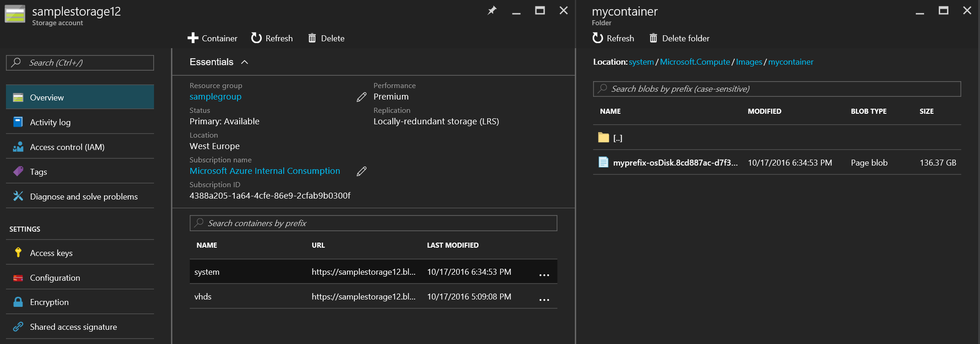Open the parent [..] folder

617,138
